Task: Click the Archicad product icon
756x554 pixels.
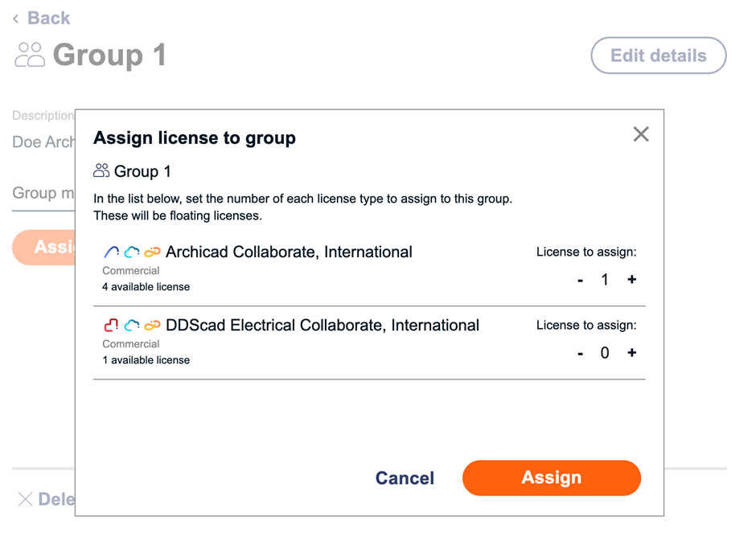Action: click(x=111, y=252)
